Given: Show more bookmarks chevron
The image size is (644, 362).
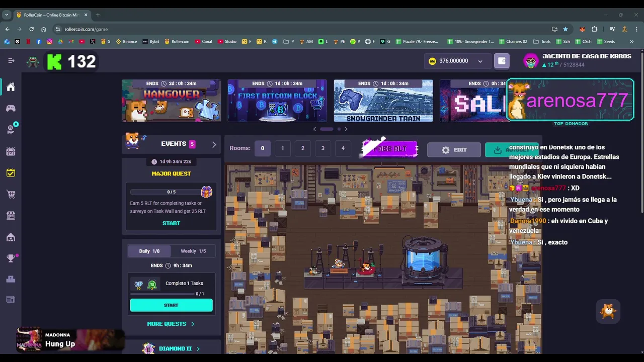Looking at the screenshot, I should pos(631,42).
